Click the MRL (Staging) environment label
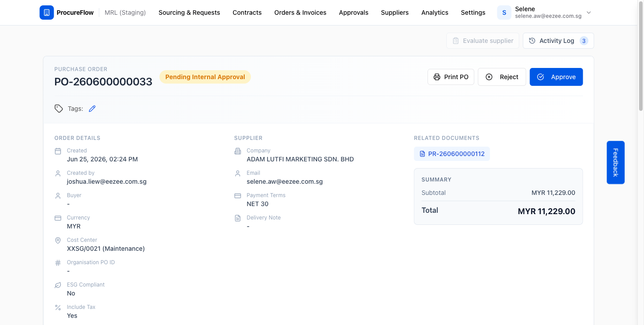 pyautogui.click(x=125, y=13)
